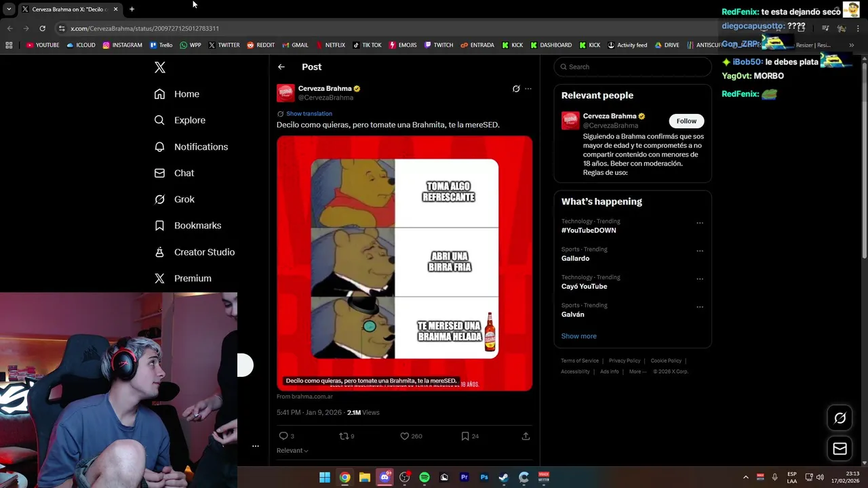Screen dimensions: 868x488
Task: Click the Chrome address bar URL
Action: click(x=144, y=28)
